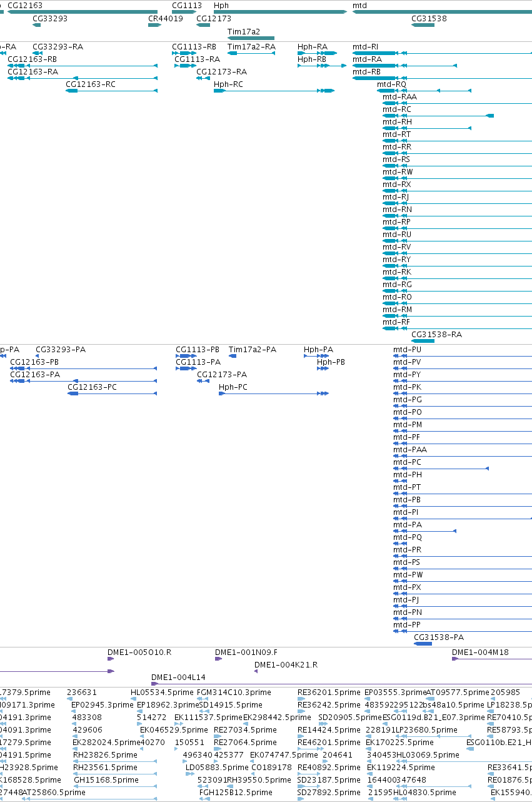
Task: Click EST label EP02945.3prime
Action: tap(103, 705)
